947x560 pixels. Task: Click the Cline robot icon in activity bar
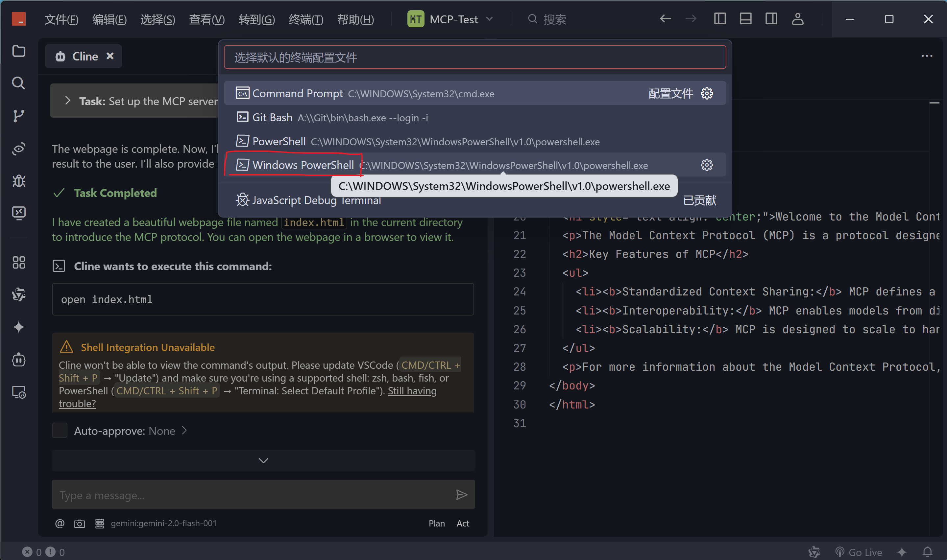pyautogui.click(x=18, y=360)
